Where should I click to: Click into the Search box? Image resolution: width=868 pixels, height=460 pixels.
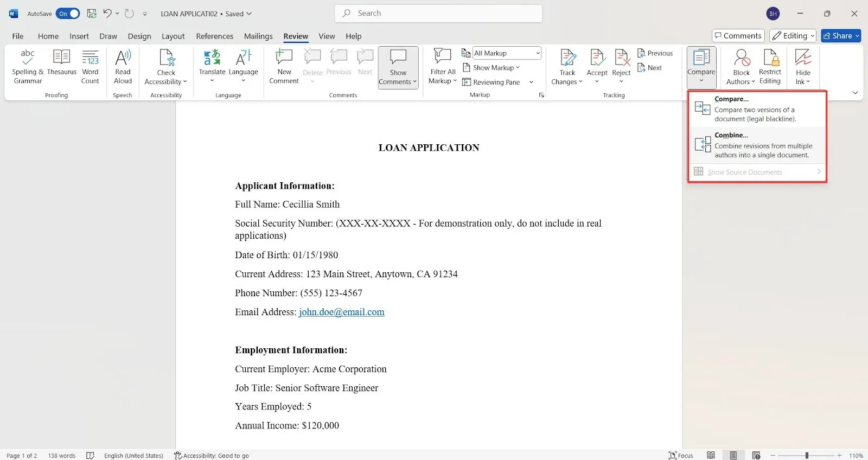(438, 14)
